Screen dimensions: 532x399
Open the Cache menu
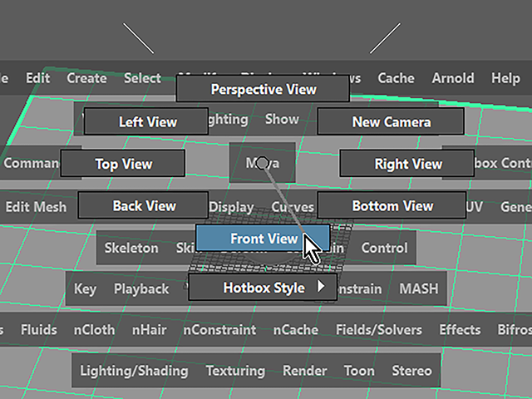pyautogui.click(x=396, y=78)
